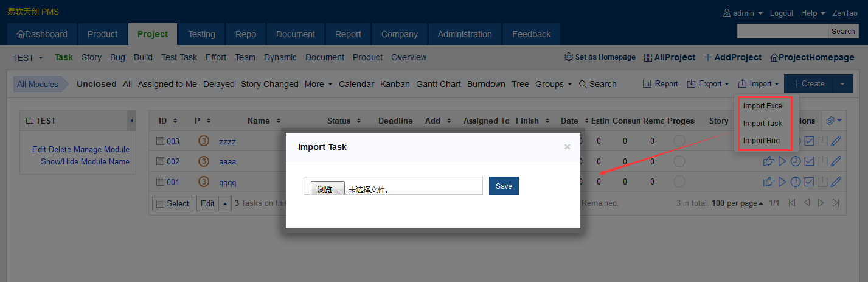868x282 pixels.
Task: Click the top search input field
Action: pos(782,31)
